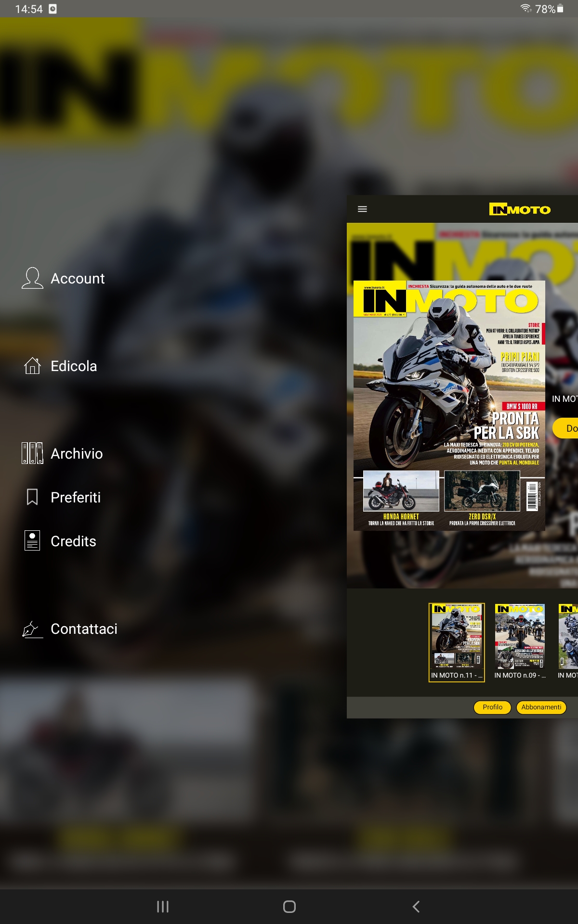This screenshot has width=578, height=924.
Task: Tap the IN MOTO logo in header
Action: coord(520,209)
